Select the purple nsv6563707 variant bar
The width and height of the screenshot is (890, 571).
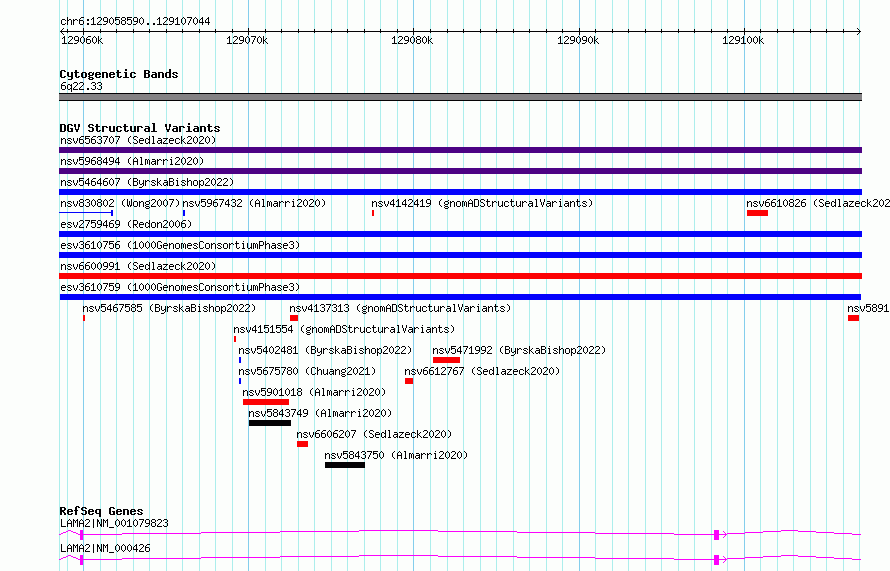click(460, 150)
